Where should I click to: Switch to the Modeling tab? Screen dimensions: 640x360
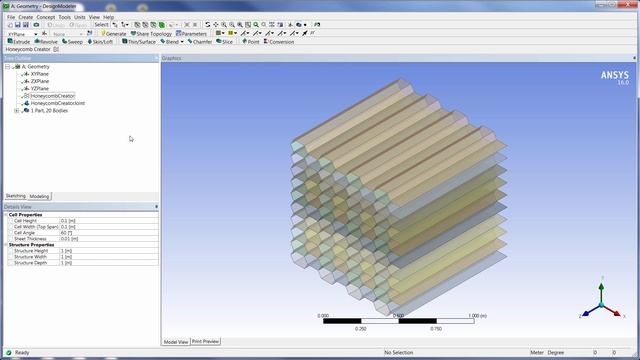[x=39, y=196]
